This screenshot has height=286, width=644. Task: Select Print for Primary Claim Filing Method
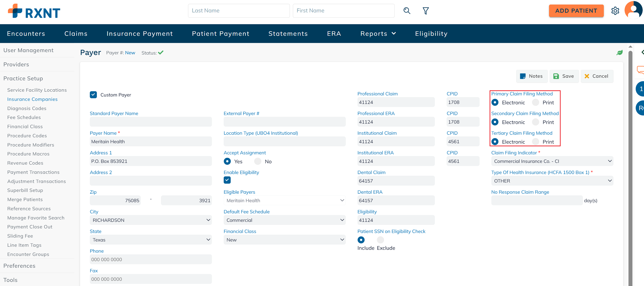536,103
